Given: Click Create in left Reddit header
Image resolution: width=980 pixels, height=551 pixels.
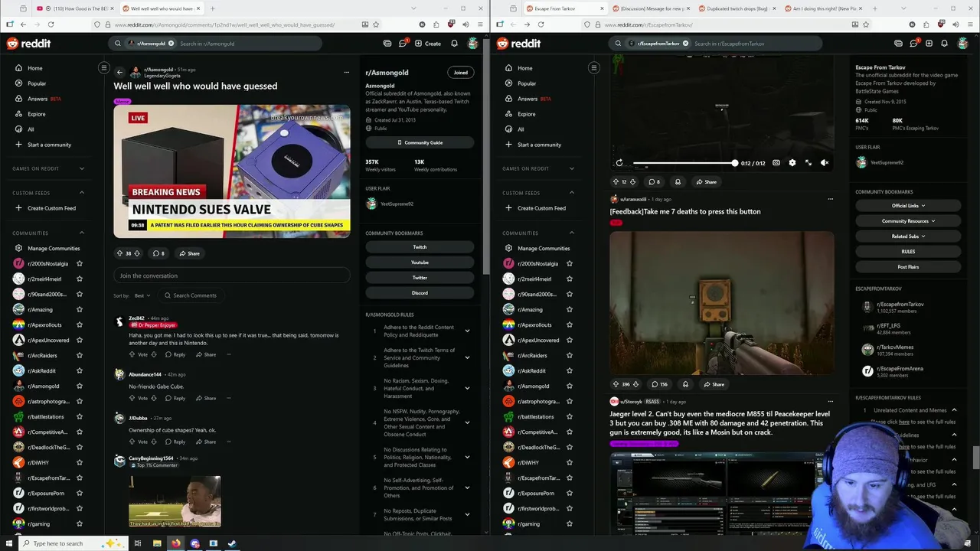Looking at the screenshot, I should click(428, 44).
